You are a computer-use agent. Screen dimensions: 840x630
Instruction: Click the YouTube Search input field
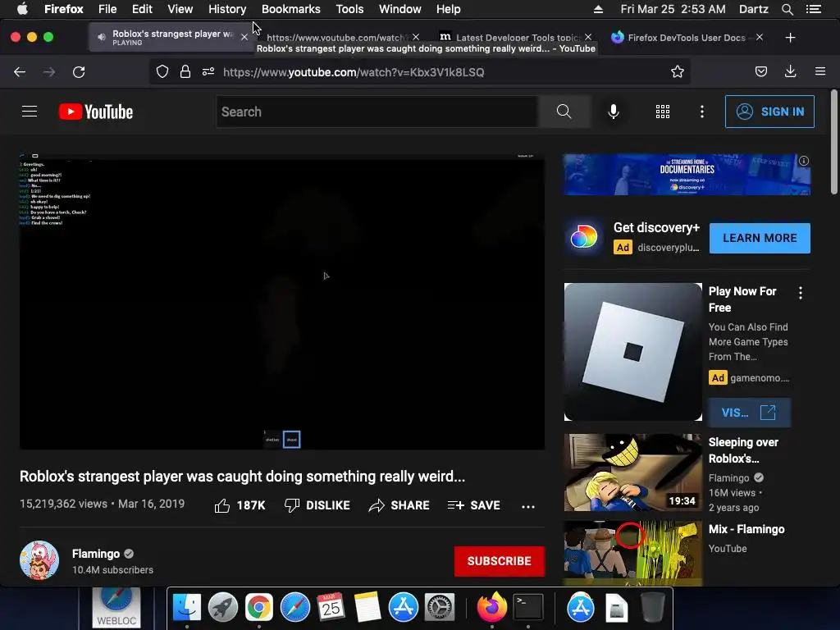coord(377,112)
